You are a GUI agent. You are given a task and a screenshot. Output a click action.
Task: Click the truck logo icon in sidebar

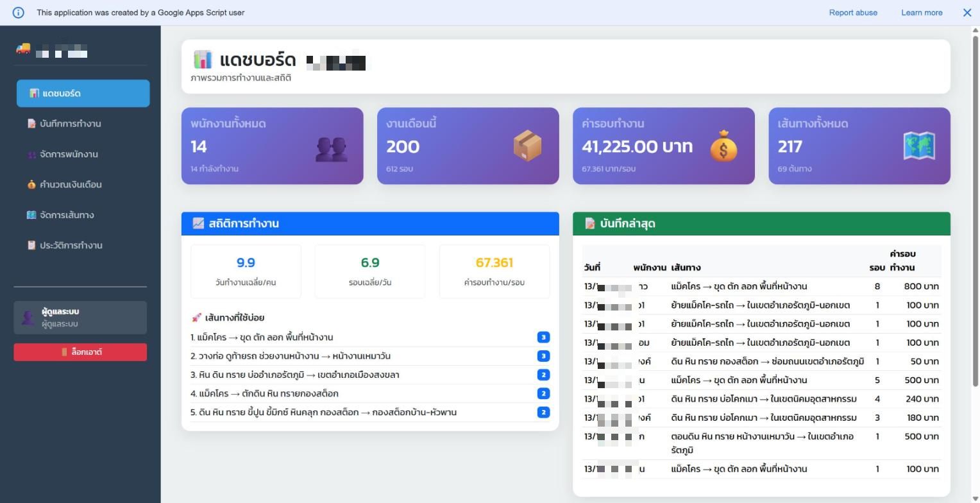(x=23, y=49)
